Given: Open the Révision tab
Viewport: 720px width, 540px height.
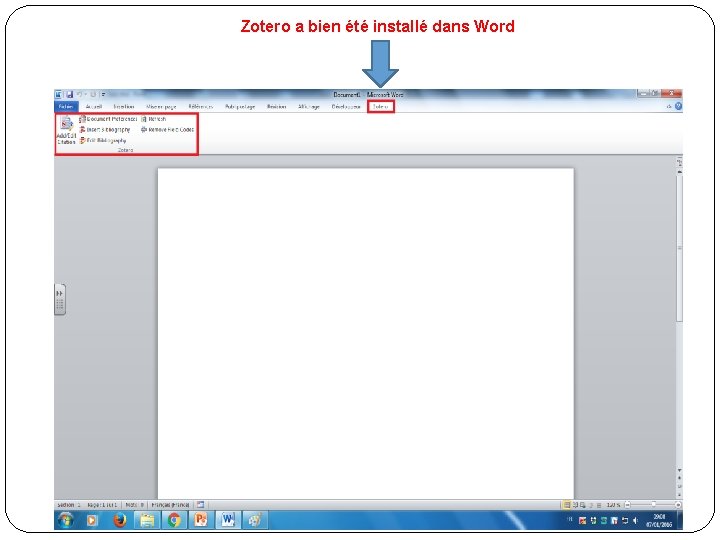Looking at the screenshot, I should (276, 107).
